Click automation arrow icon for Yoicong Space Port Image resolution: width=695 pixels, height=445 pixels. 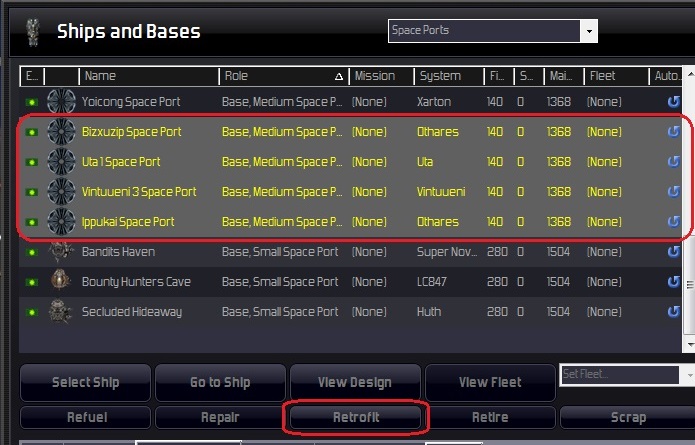[x=674, y=101]
